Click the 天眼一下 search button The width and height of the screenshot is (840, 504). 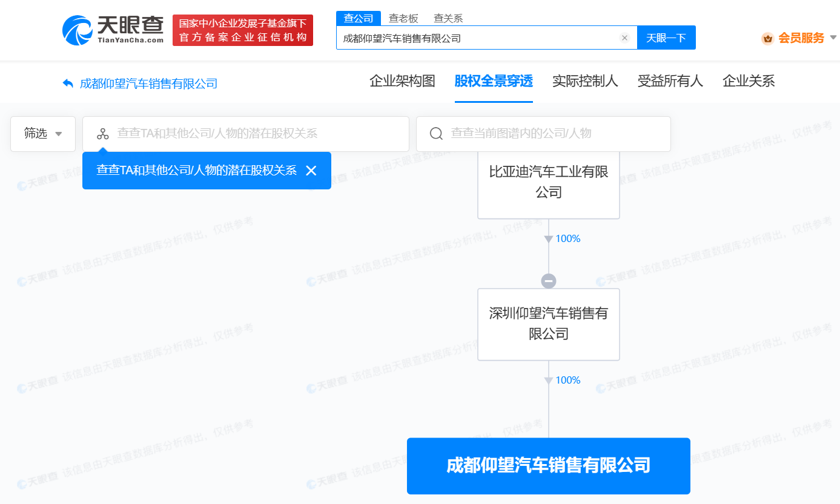pyautogui.click(x=666, y=38)
